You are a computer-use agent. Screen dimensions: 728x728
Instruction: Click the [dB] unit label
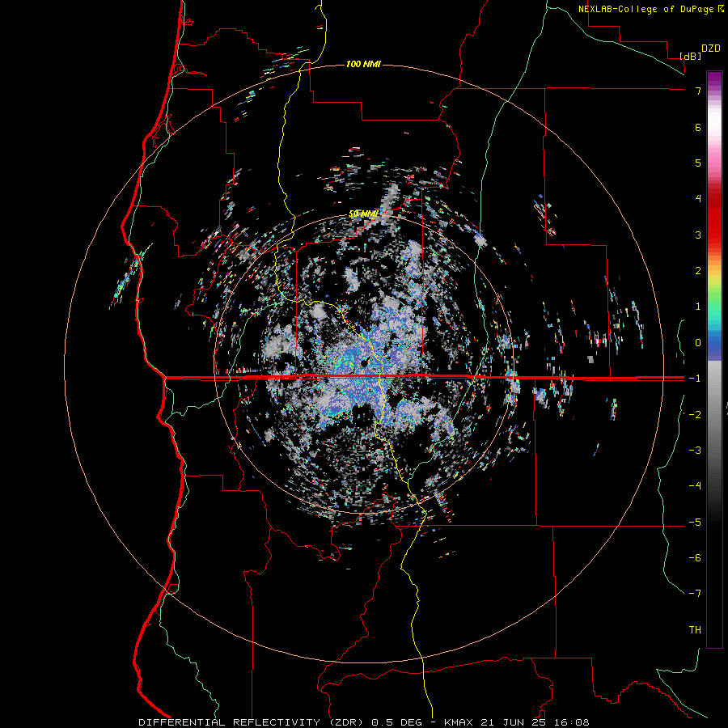click(x=691, y=56)
